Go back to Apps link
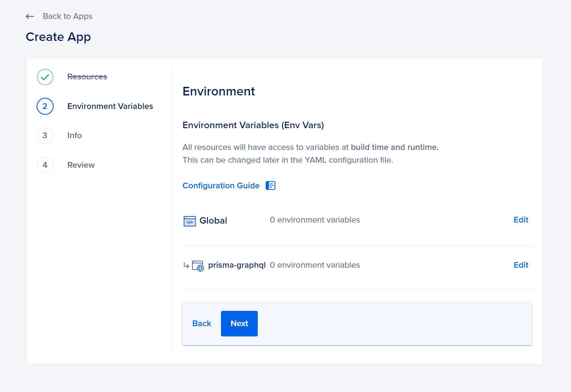 click(x=67, y=16)
